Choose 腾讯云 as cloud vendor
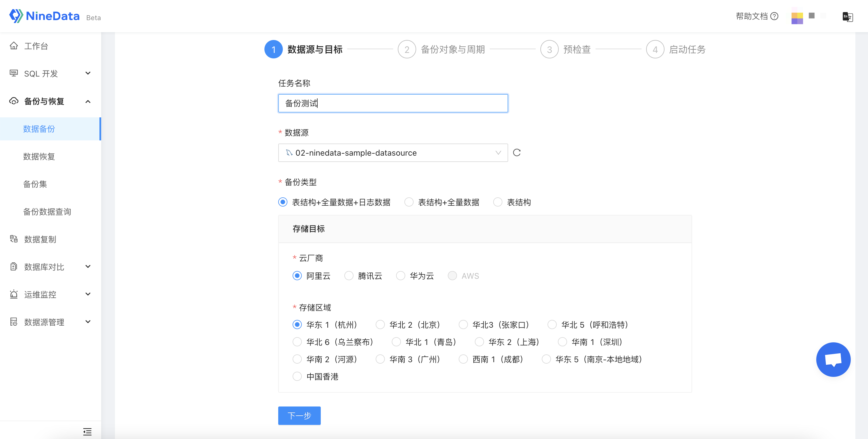 pos(349,276)
